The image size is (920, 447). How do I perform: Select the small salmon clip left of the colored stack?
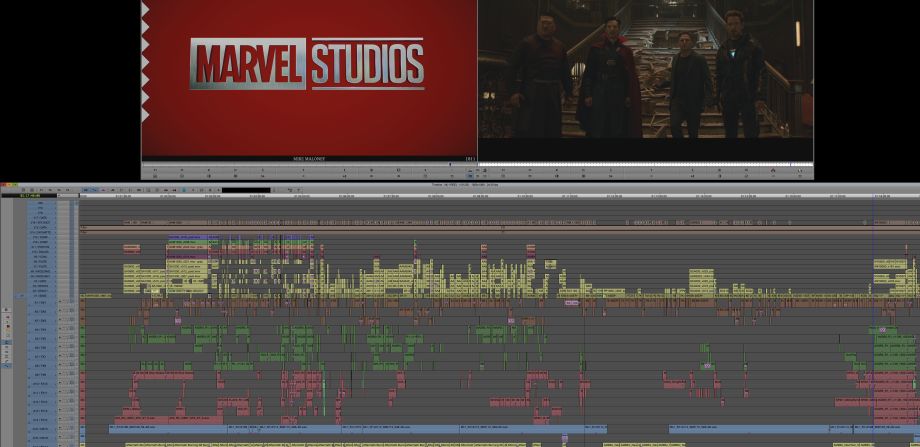point(131,247)
